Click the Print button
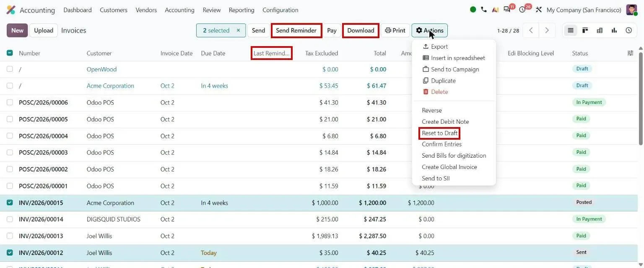 [x=395, y=30]
